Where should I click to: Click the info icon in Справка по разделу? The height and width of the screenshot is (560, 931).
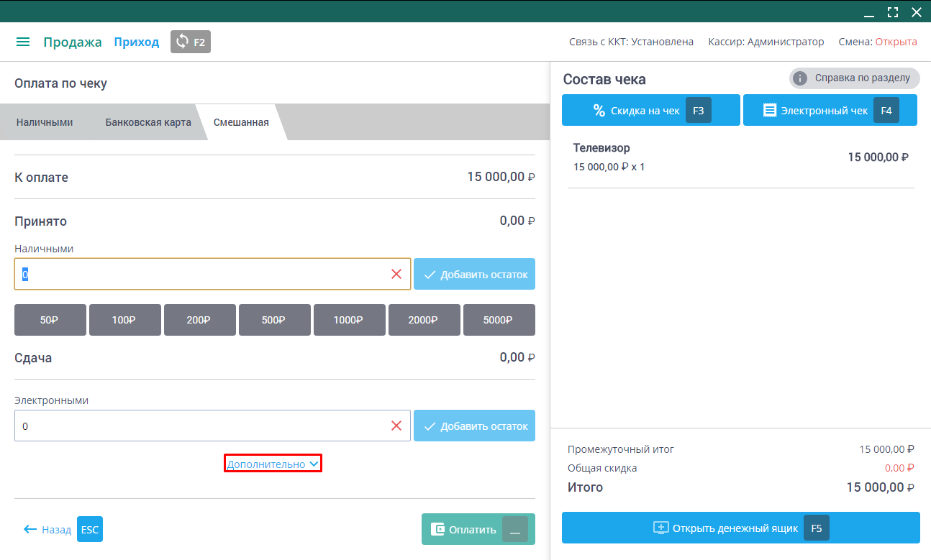800,78
